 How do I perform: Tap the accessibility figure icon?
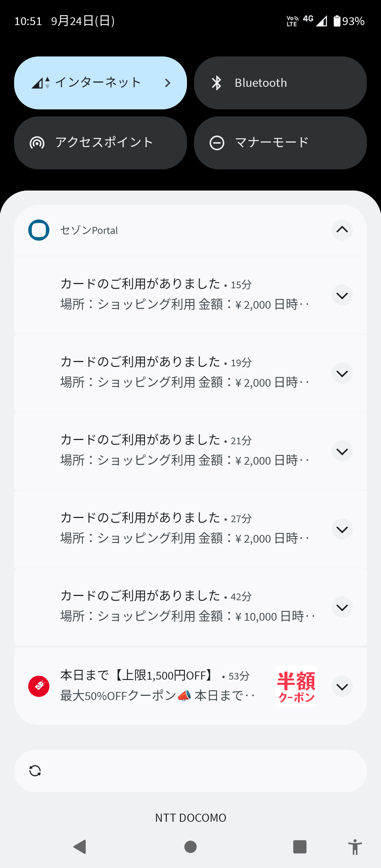coord(355,847)
